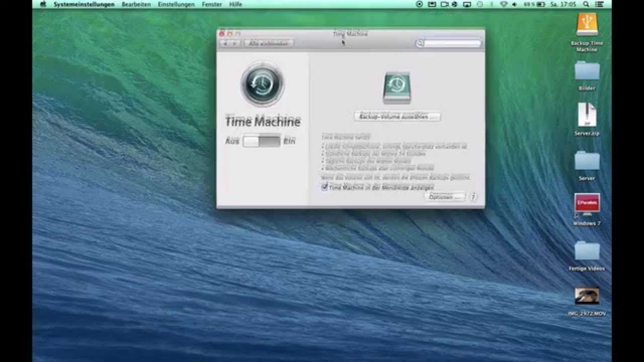Click the clock showing Sa. 17:05
Image resolution: width=644 pixels, height=362 pixels.
563,4
